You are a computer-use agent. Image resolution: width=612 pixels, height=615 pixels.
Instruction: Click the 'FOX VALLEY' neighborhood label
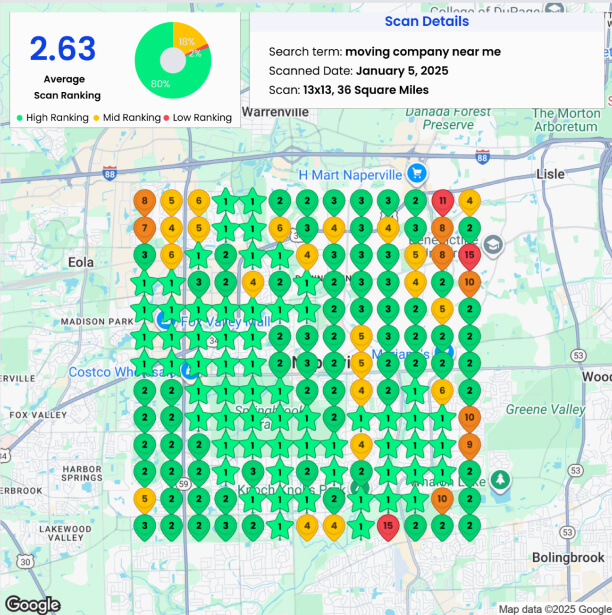[x=38, y=415]
